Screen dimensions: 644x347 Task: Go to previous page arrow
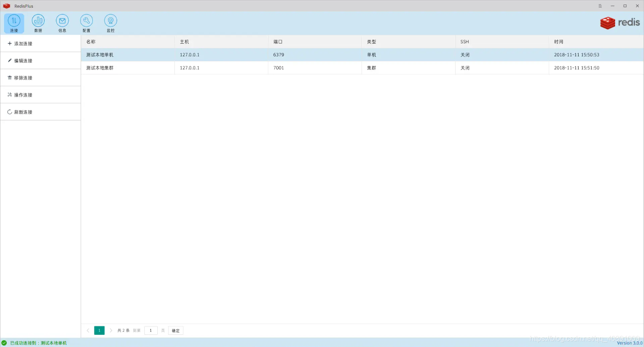point(88,331)
